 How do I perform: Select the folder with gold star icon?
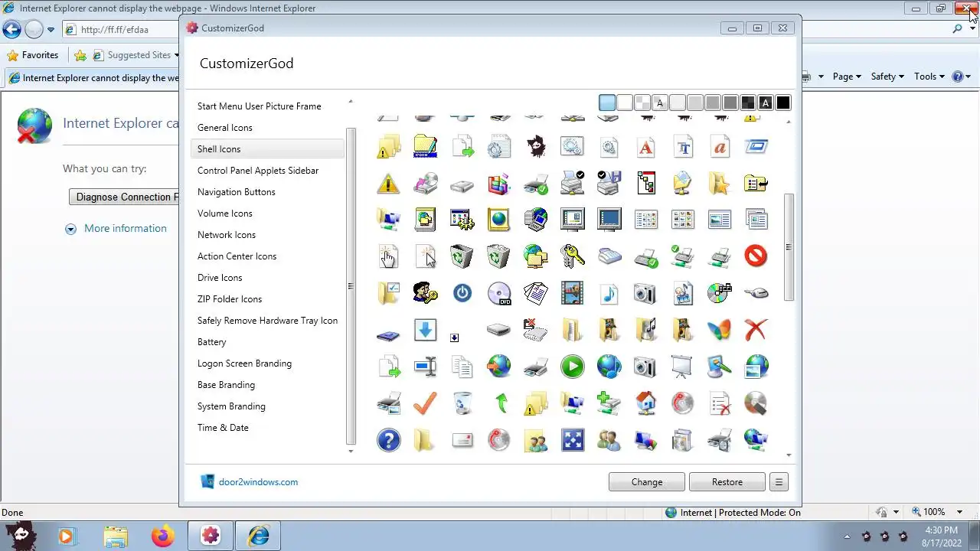pyautogui.click(x=719, y=183)
